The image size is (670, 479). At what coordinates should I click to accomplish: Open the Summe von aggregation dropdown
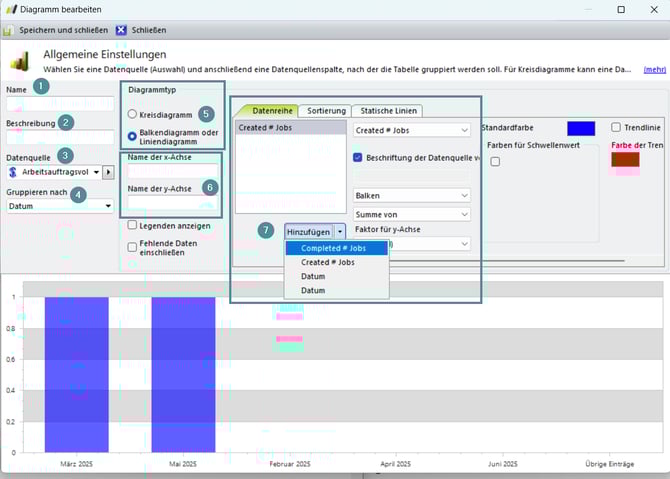[x=411, y=214]
